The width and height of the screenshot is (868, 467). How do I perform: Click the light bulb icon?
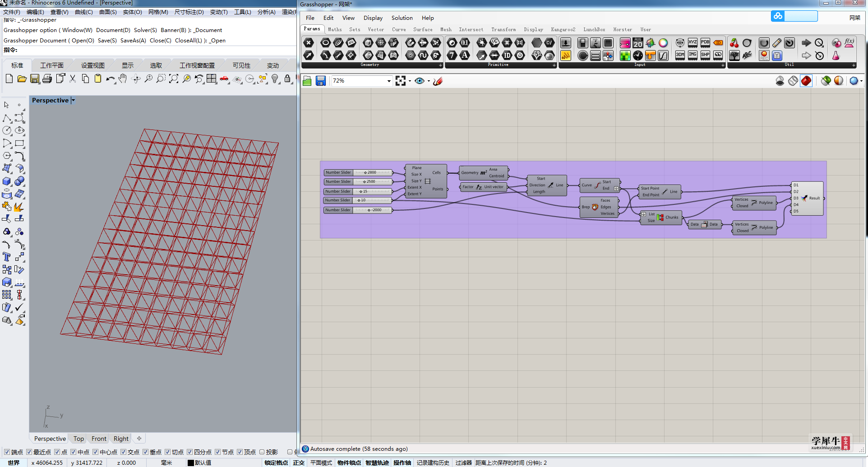(x=275, y=79)
